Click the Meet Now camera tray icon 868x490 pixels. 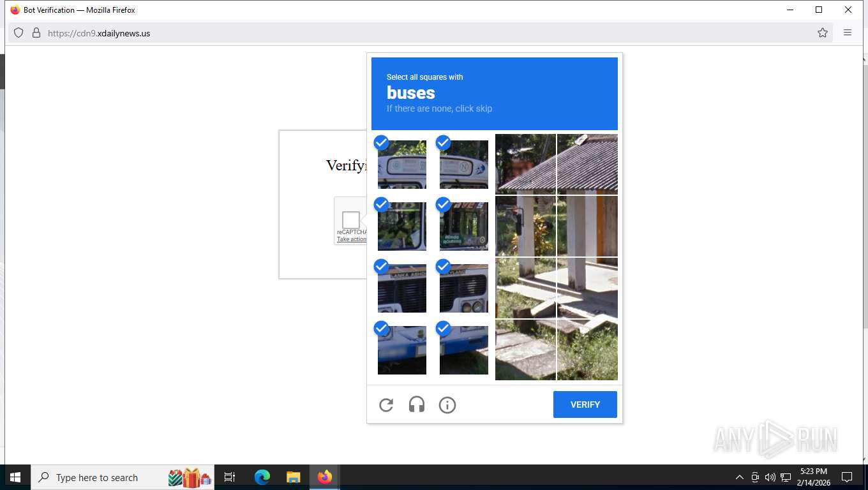(x=755, y=477)
